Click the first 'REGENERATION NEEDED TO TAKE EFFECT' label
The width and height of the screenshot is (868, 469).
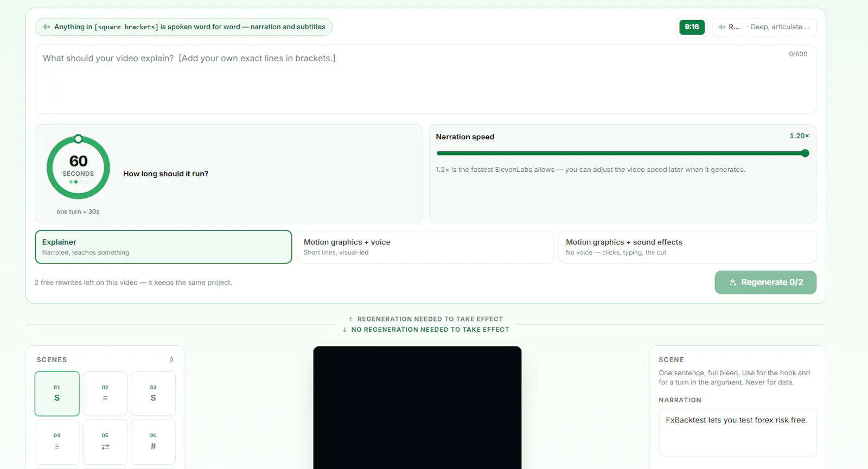(x=430, y=319)
